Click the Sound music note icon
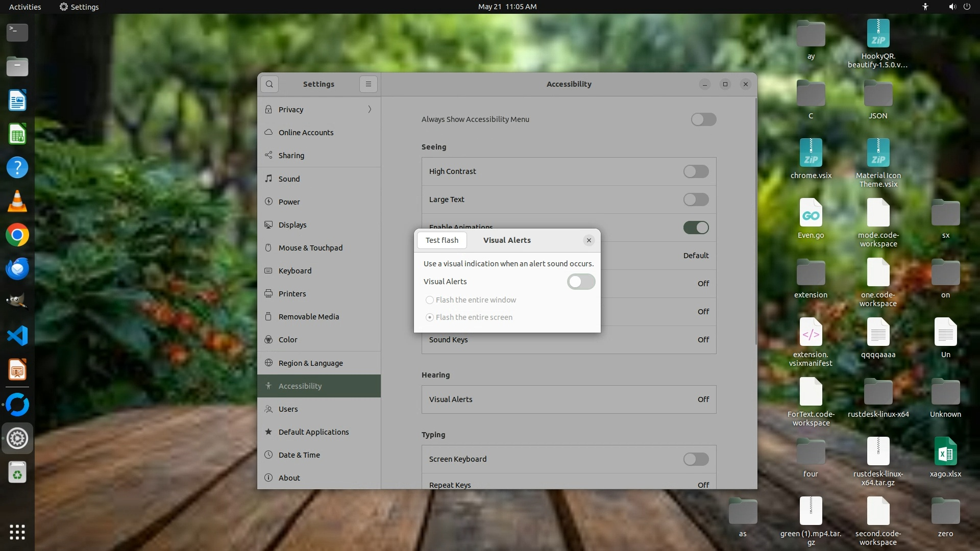The width and height of the screenshot is (980, 551). coord(268,179)
